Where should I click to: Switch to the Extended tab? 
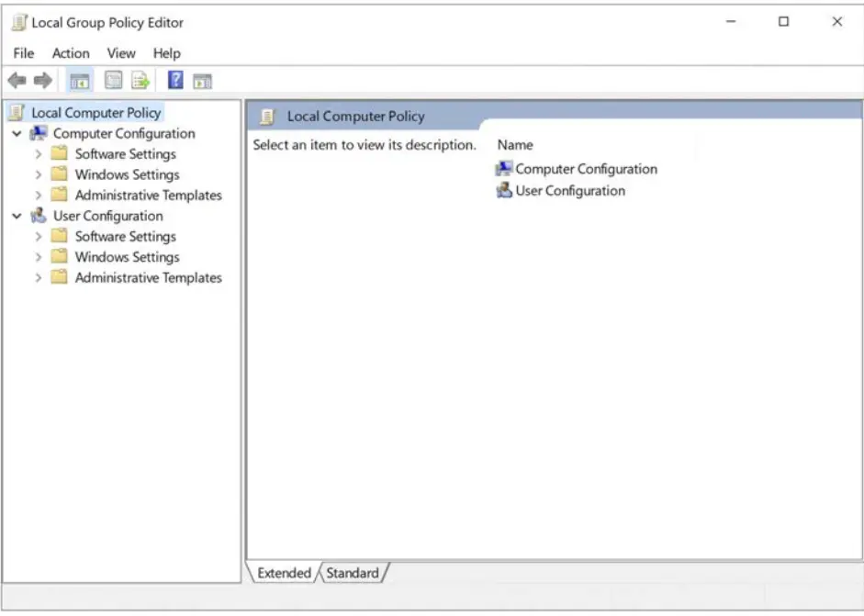(x=284, y=573)
